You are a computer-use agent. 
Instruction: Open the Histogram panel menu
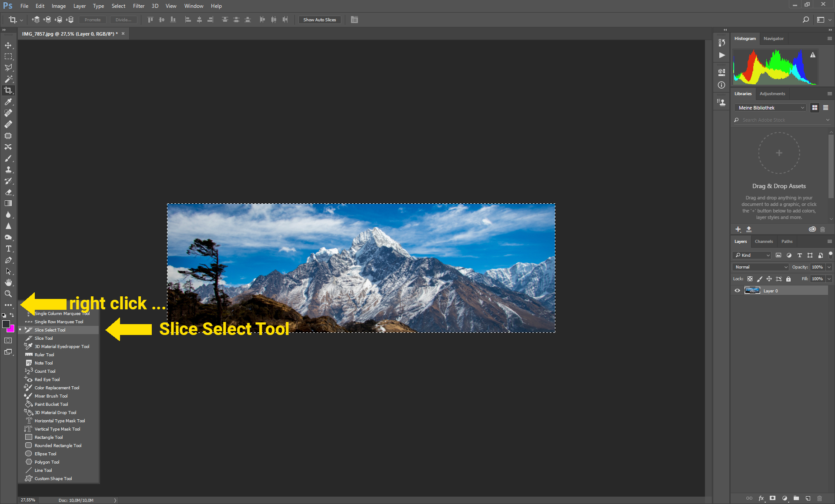pos(829,39)
